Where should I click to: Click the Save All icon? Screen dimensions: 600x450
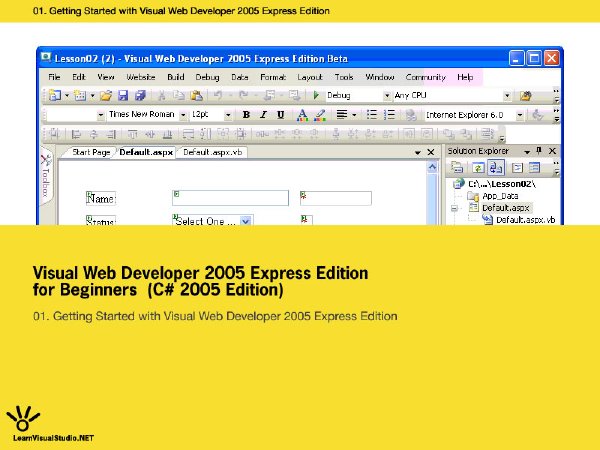140,95
